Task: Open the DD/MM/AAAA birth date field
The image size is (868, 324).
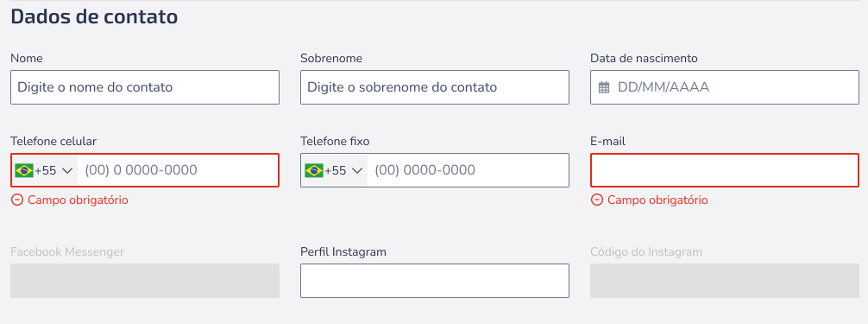Action: point(725,87)
